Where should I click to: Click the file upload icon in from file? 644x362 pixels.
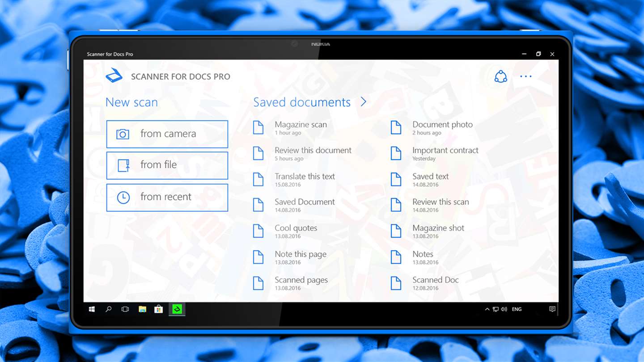click(x=123, y=165)
